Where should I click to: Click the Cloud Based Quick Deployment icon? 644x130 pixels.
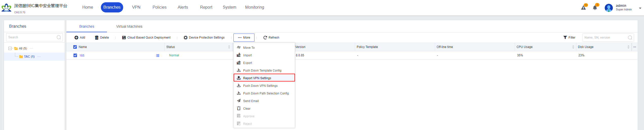click(x=124, y=38)
